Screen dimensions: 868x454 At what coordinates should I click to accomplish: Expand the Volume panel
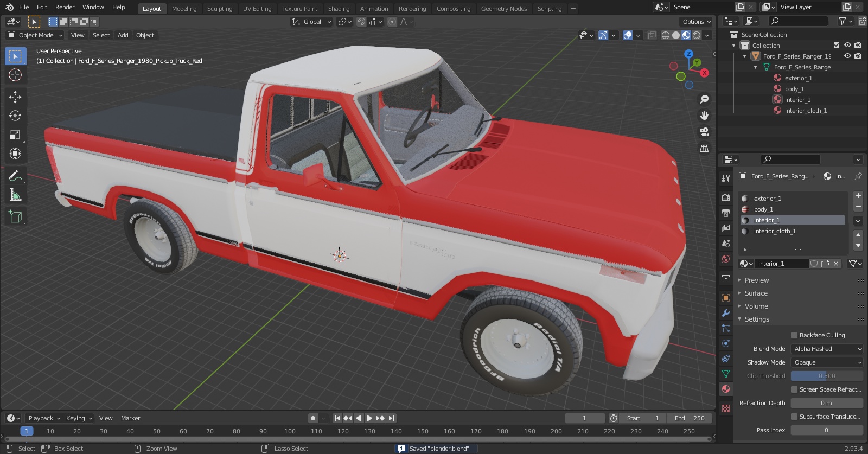point(756,306)
